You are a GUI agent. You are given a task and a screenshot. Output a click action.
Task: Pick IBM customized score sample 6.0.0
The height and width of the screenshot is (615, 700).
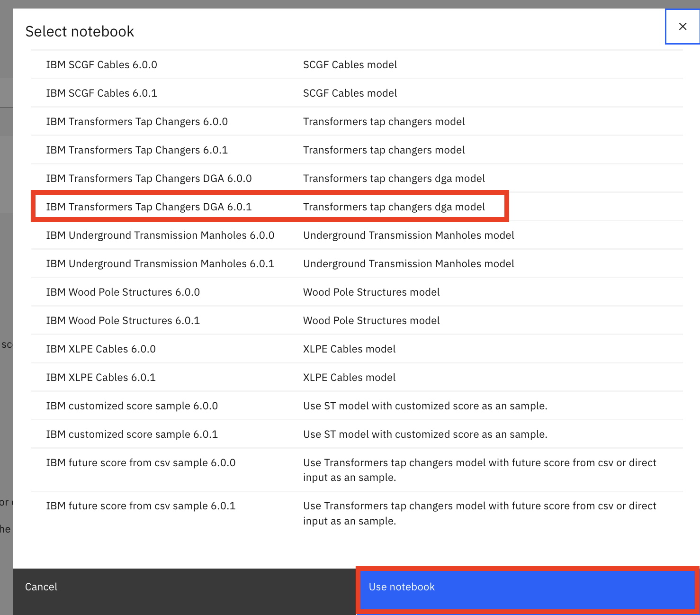point(357,406)
